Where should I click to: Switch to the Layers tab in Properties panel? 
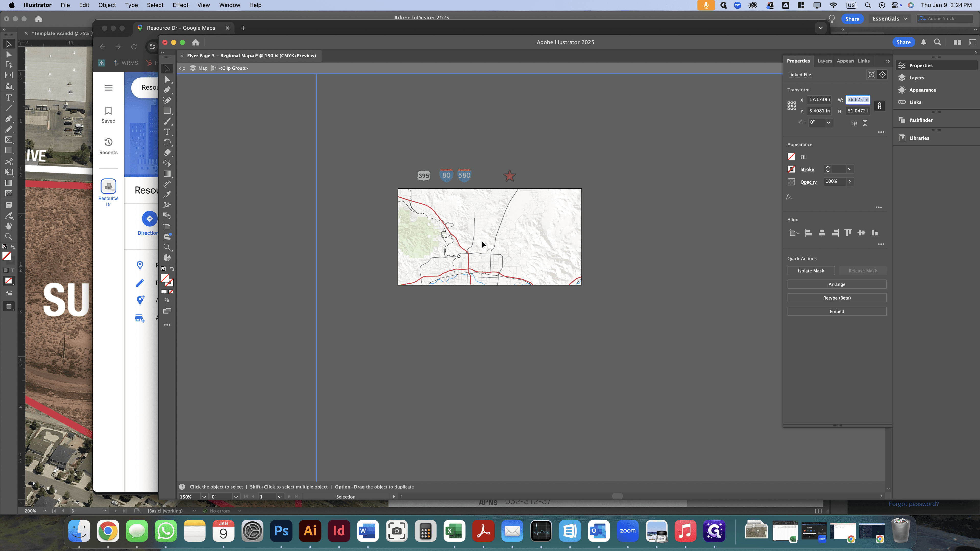(x=824, y=61)
